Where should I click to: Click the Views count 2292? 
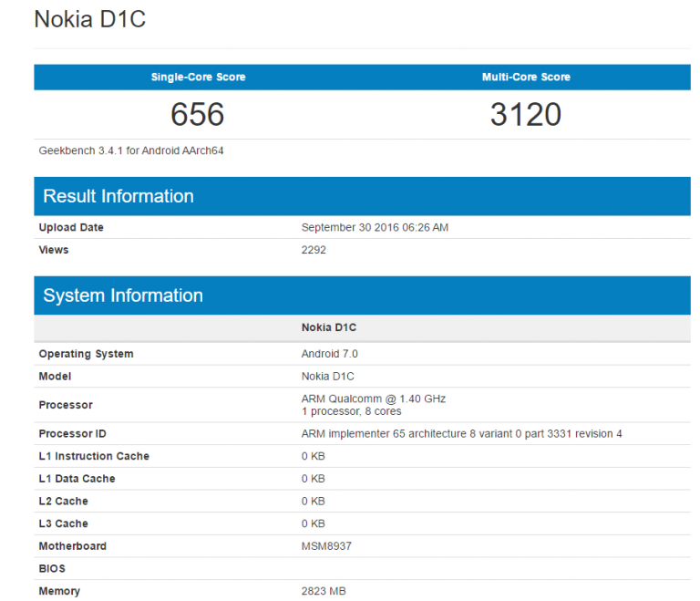[x=314, y=250]
